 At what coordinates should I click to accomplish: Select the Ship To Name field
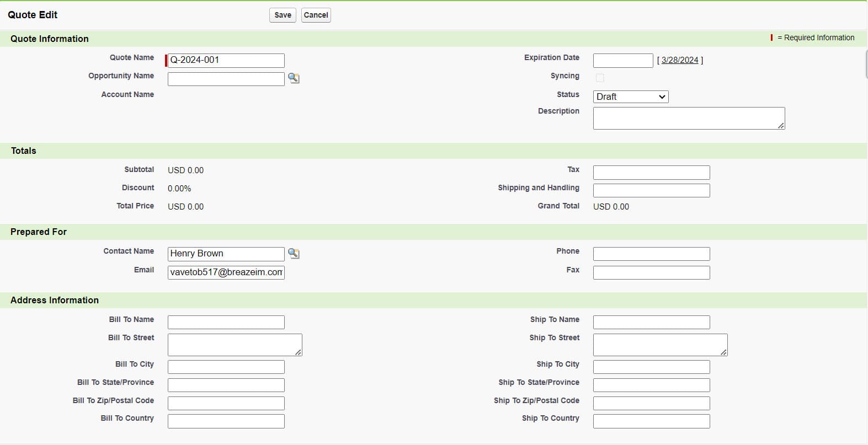652,322
